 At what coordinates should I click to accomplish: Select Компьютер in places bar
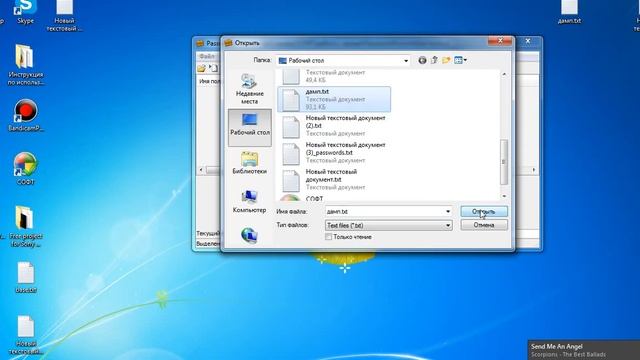click(x=249, y=202)
